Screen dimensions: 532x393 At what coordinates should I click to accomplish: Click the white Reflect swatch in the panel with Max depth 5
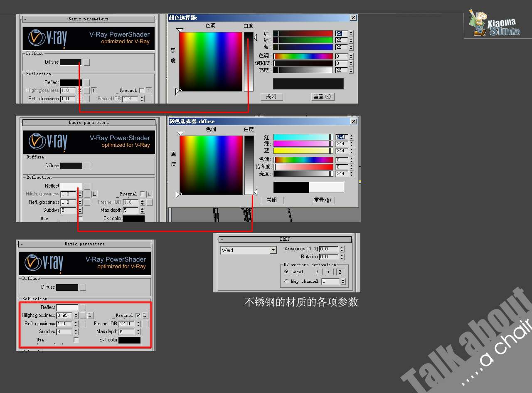pos(71,186)
